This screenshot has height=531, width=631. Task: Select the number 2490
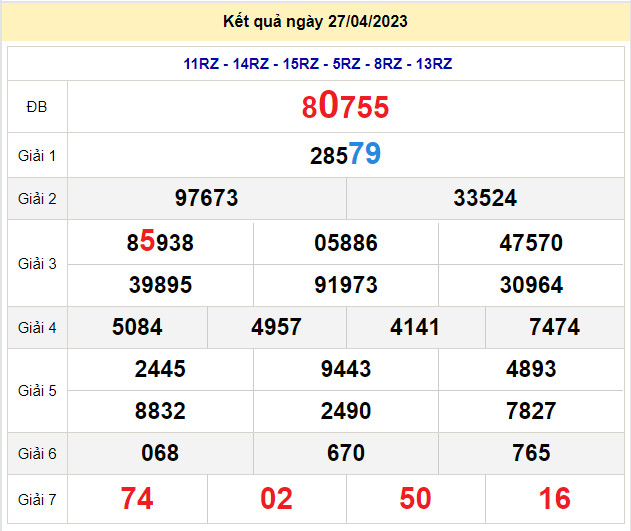[x=346, y=411]
